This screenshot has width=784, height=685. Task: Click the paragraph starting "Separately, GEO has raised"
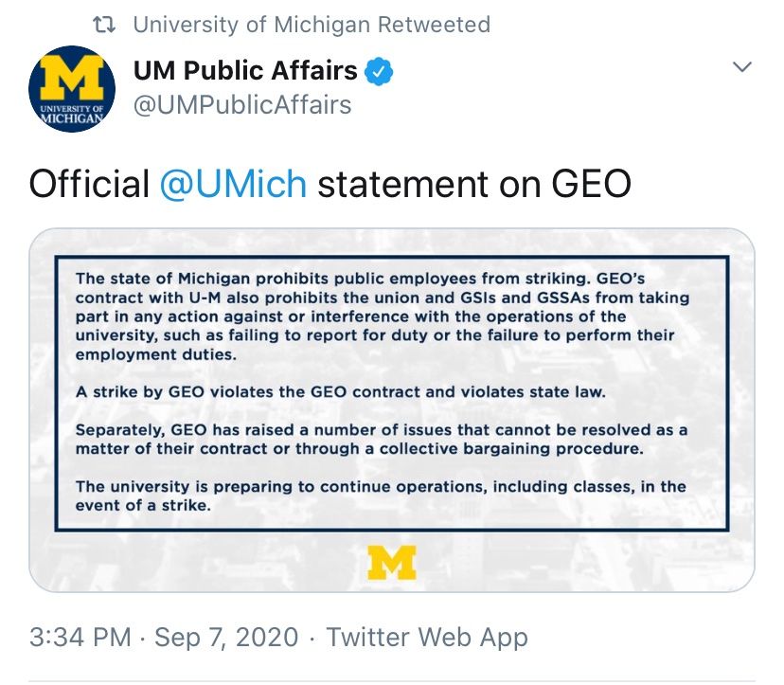(381, 439)
